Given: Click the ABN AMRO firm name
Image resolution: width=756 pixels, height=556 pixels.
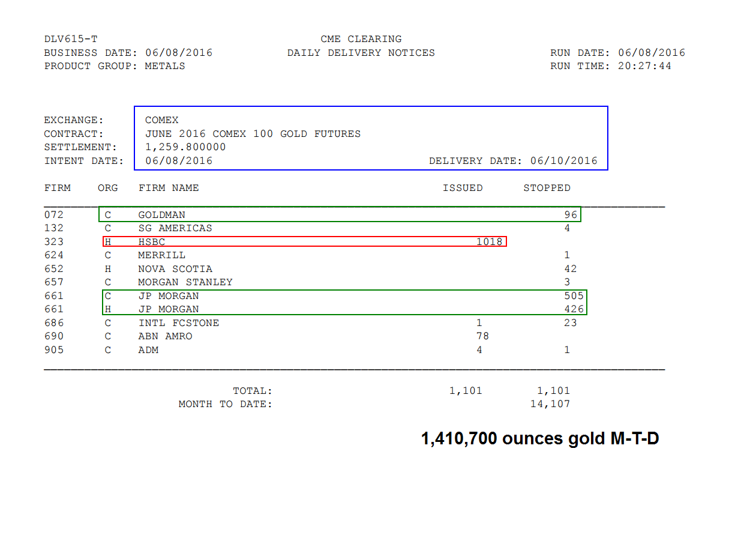Looking at the screenshot, I should 166,336.
